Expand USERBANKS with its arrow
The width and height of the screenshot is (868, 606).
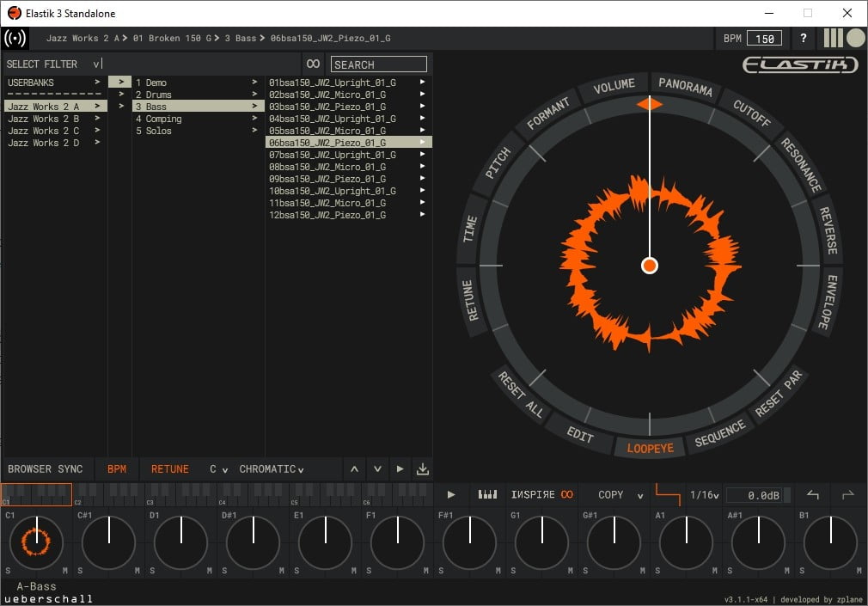(97, 82)
